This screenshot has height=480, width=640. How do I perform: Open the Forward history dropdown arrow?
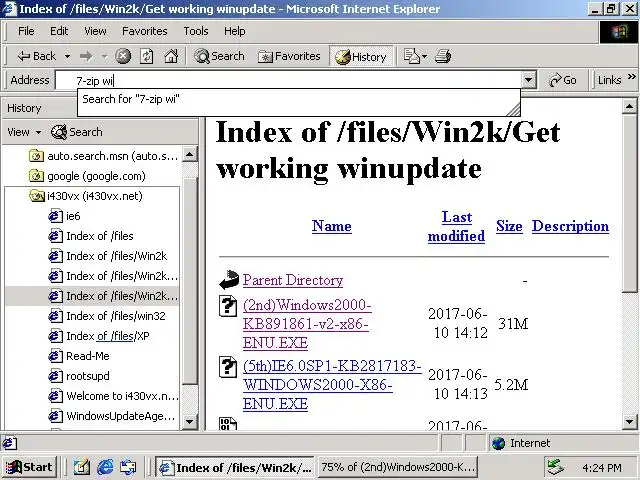104,56
